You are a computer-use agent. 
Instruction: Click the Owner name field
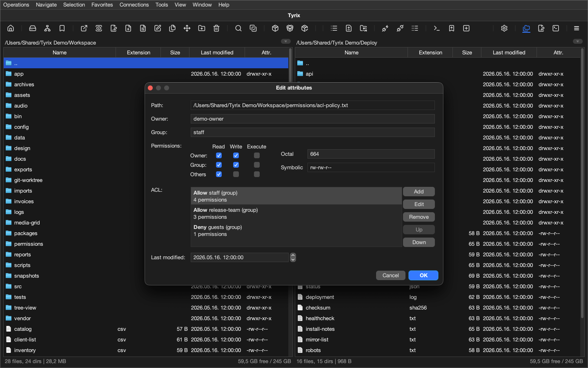(x=313, y=119)
